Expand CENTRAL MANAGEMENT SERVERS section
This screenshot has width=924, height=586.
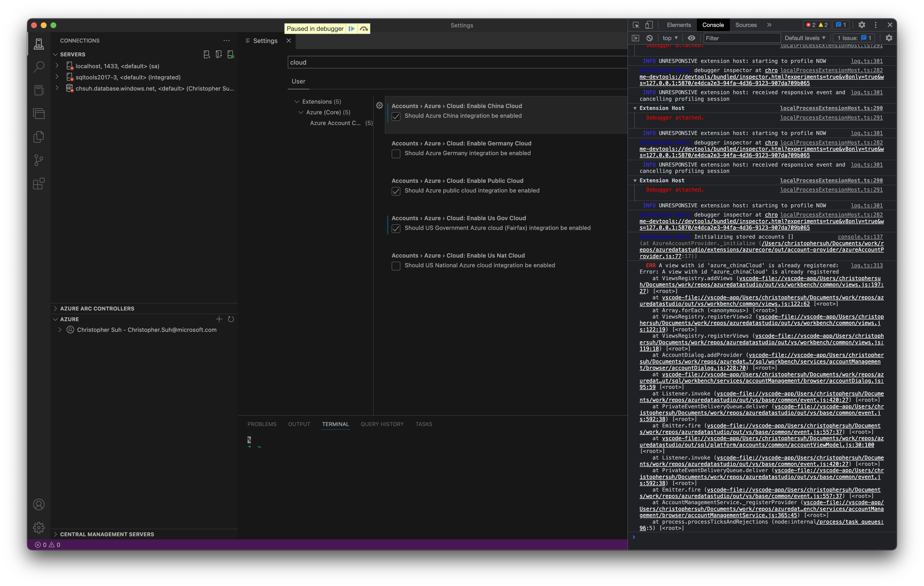(56, 534)
